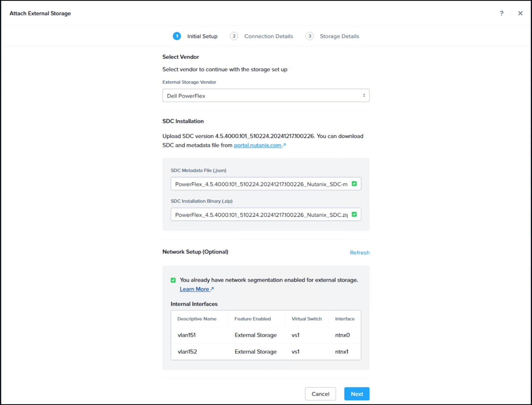The height and width of the screenshot is (405, 532).
Task: Click the step 3 circle icon
Action: click(309, 36)
